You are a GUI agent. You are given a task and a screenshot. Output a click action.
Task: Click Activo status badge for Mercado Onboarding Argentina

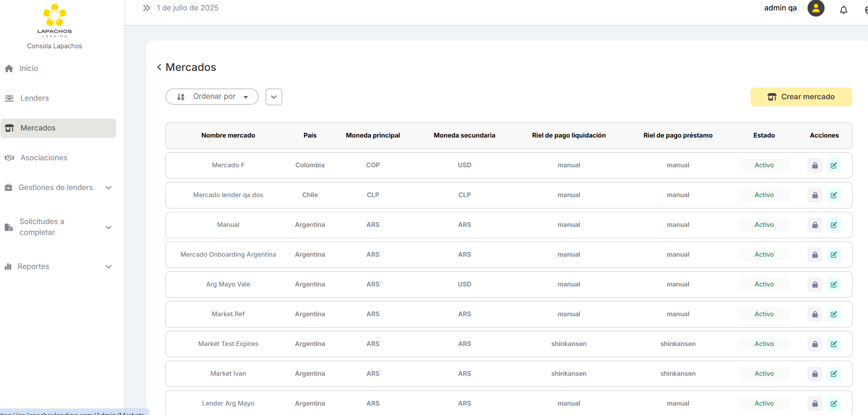764,255
